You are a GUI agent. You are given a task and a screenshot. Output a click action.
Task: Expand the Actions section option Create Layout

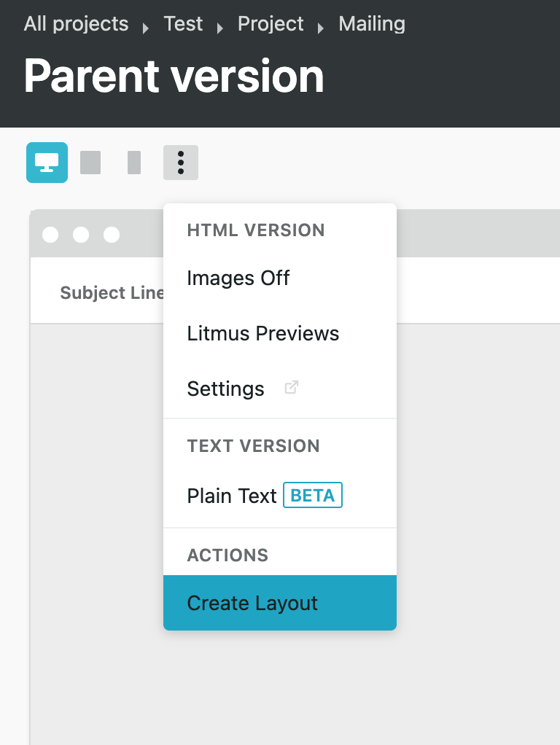pyautogui.click(x=252, y=603)
